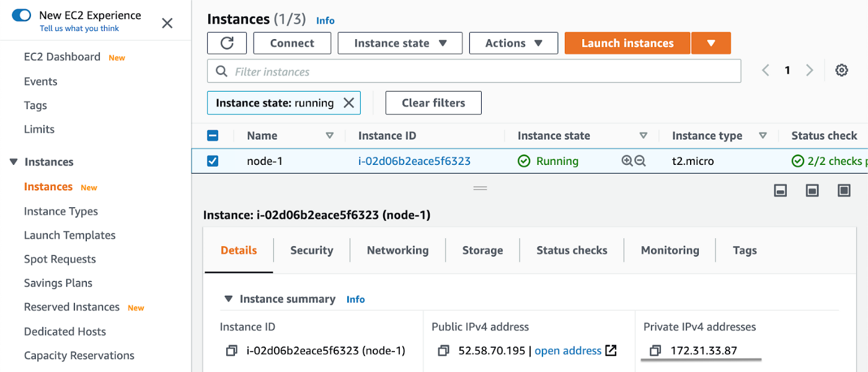Maximize the instance details panel
Screen dimensions: 868x372
click(x=844, y=190)
